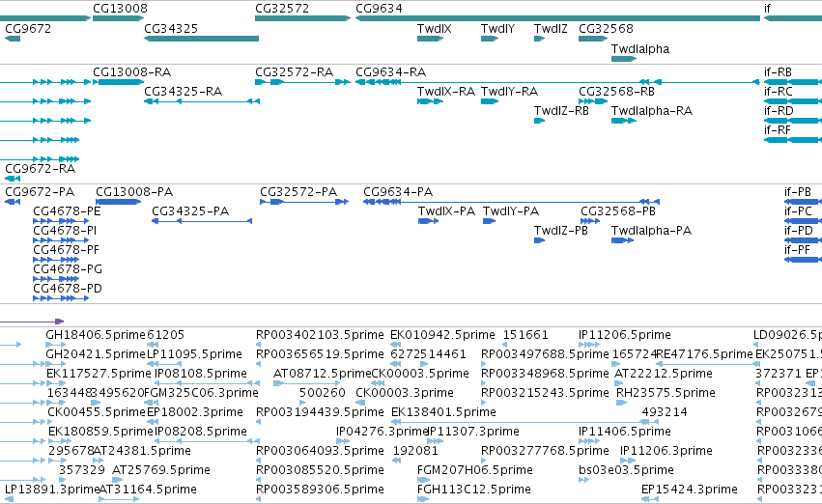
Task: Click the CG13008 gene label
Action: coord(120,9)
